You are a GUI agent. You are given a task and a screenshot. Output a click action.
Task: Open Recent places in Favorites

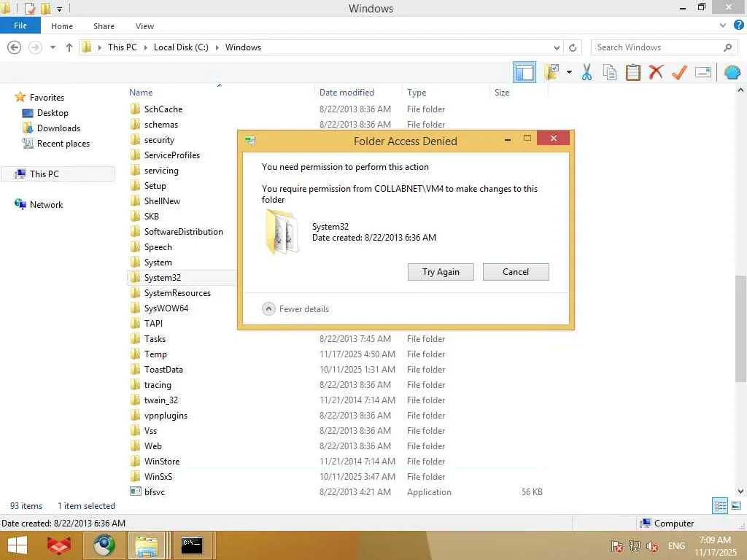point(56,144)
